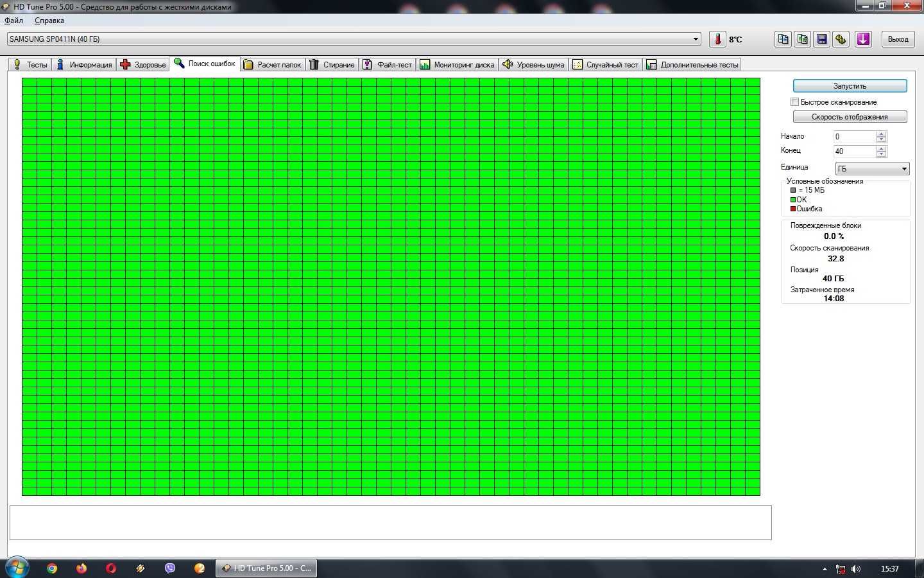Click the Скорость отображения button
The image size is (924, 578).
pyautogui.click(x=850, y=117)
